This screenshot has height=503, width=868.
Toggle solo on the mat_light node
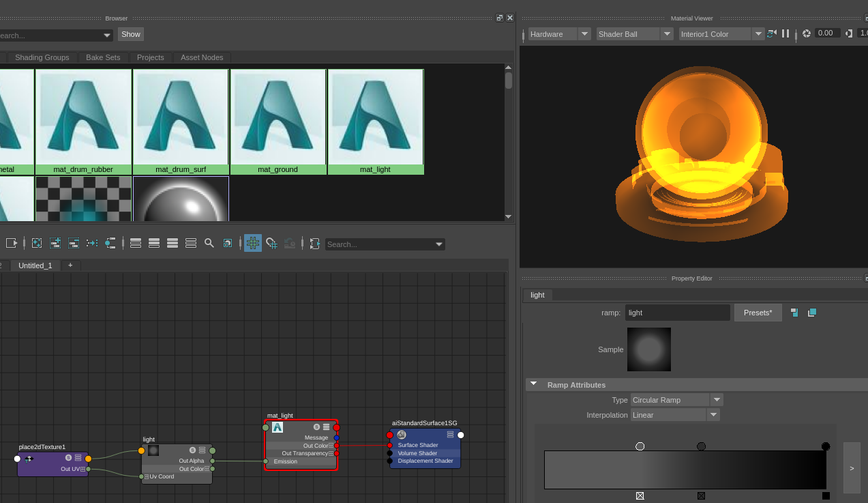click(x=316, y=427)
